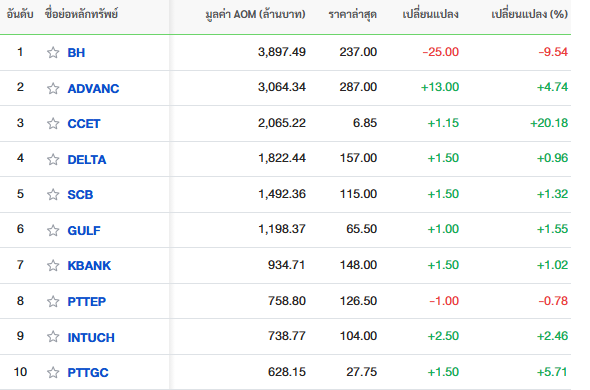The width and height of the screenshot is (590, 390).
Task: Click the star icon next to DELTA
Action: click(x=53, y=160)
